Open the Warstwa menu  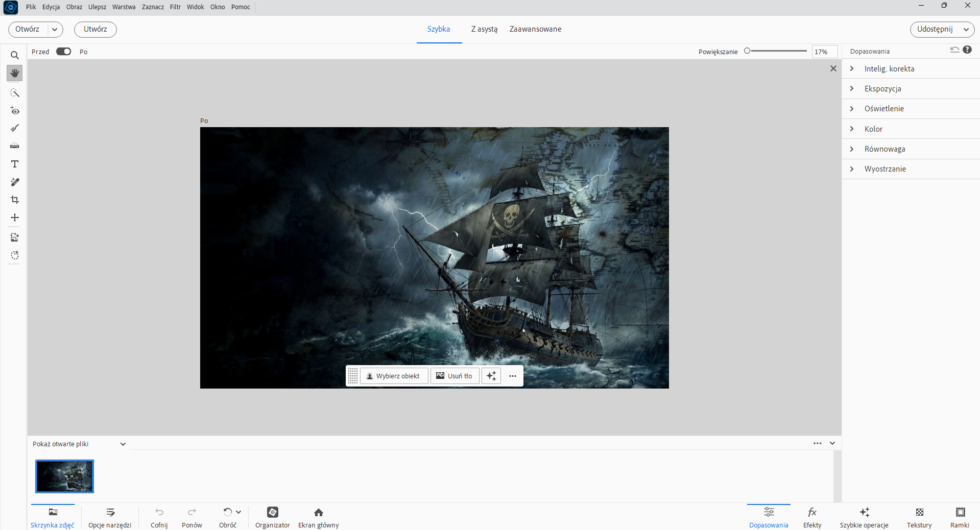pos(124,7)
